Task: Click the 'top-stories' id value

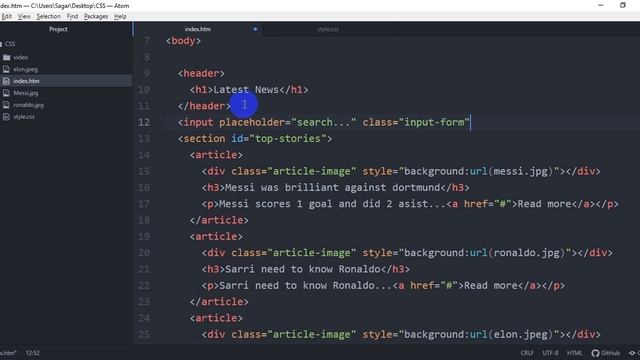Action: [288, 138]
